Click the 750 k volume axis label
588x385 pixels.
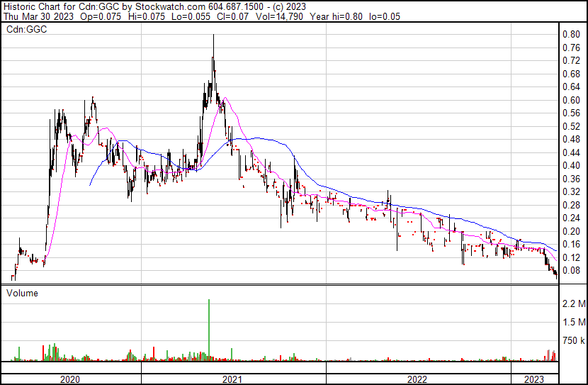(x=573, y=341)
